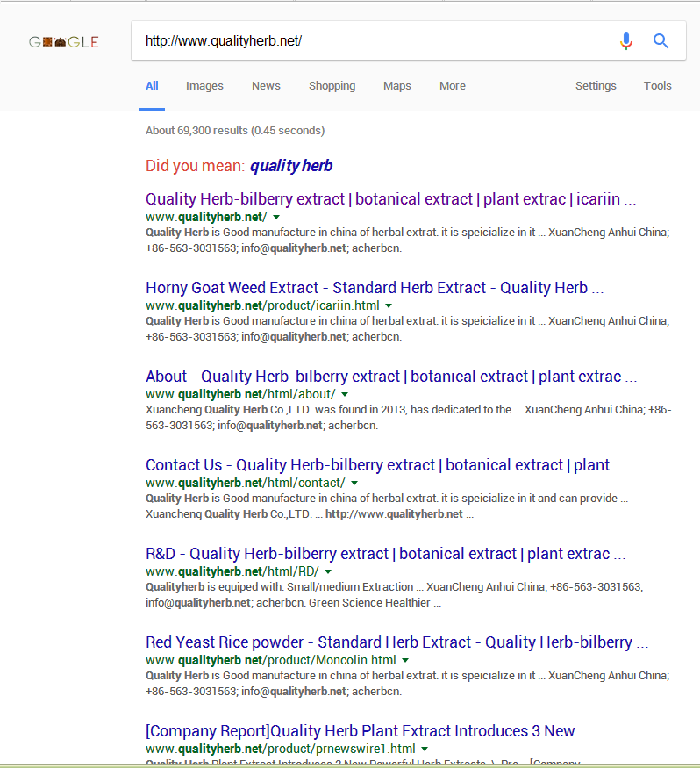Expand dropdown arrow for html/about/ URL
The width and height of the screenshot is (700, 768).
click(345, 394)
